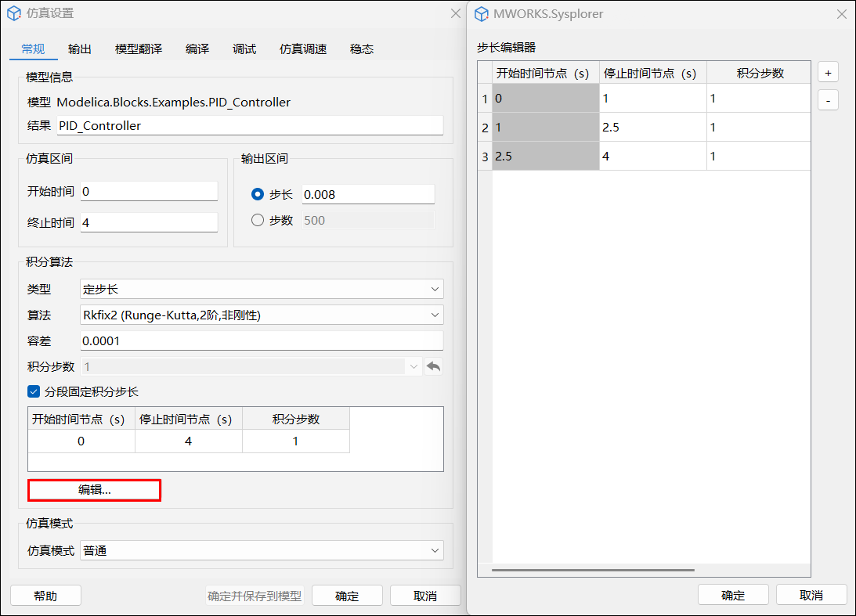Close the MWORKS.Sysplorer step editor window

click(841, 14)
